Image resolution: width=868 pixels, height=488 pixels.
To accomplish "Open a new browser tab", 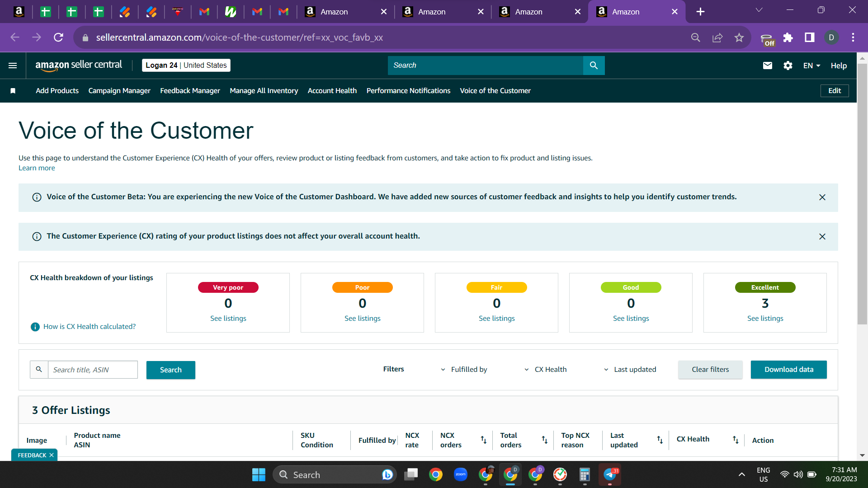I will (700, 12).
